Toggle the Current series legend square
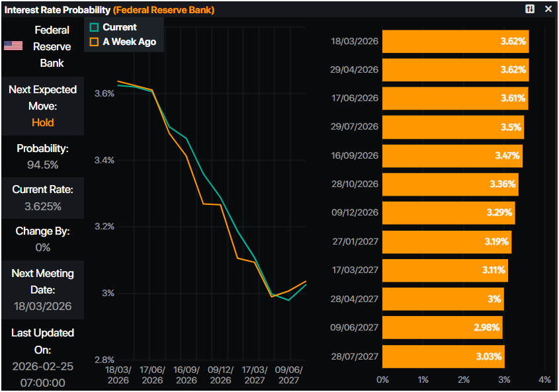 (x=94, y=28)
